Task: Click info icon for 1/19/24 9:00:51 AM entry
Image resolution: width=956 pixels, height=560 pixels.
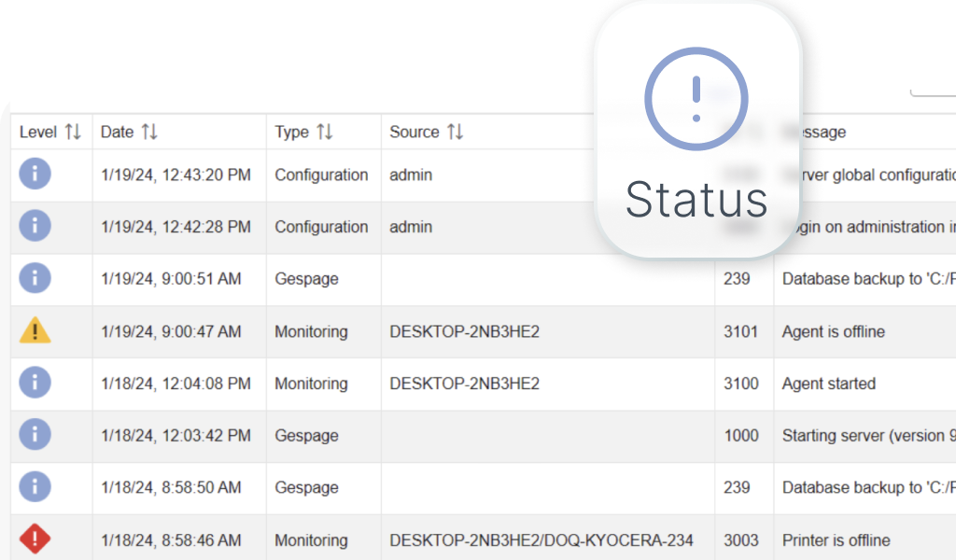Action: tap(35, 278)
